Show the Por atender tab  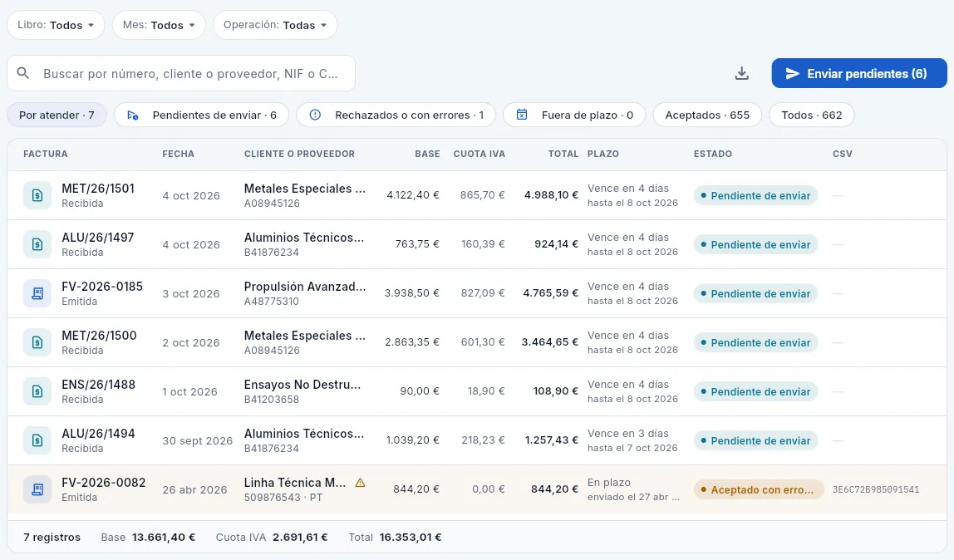57,115
